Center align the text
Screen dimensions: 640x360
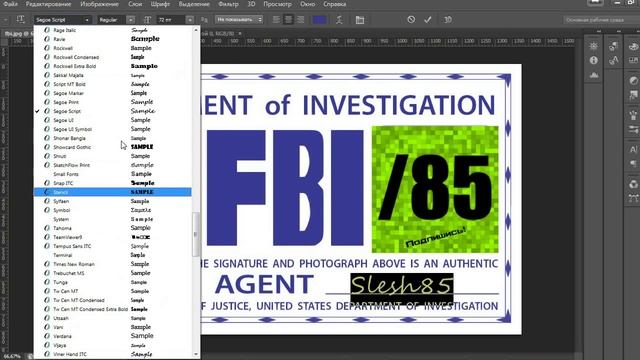click(288, 20)
